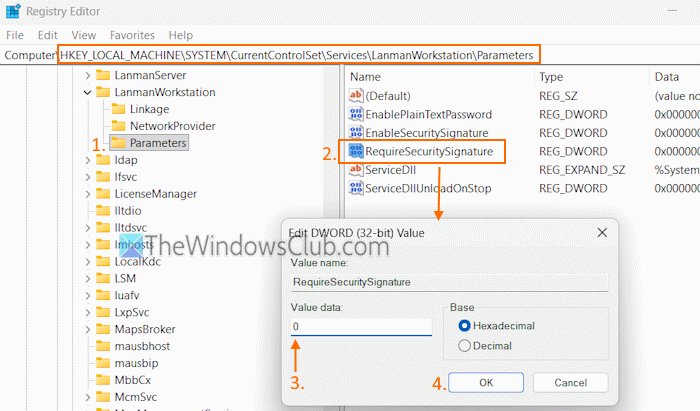Click the lfsvc folder icon
The image size is (700, 411).
(x=103, y=177)
